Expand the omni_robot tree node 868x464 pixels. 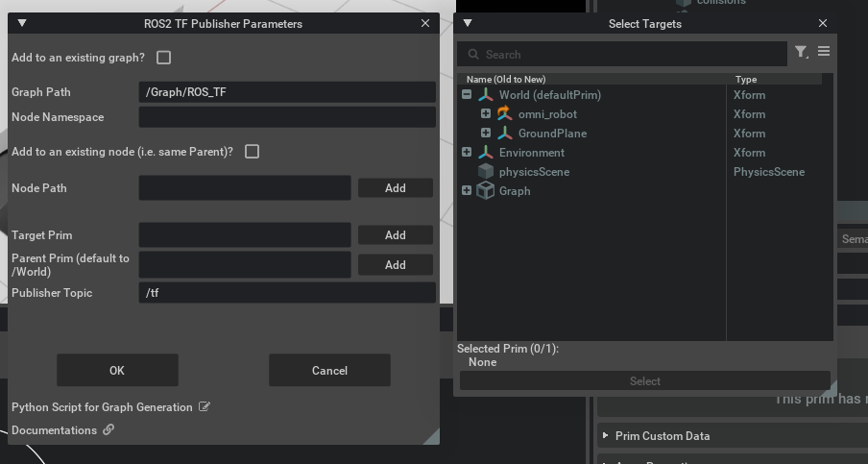pyautogui.click(x=486, y=113)
